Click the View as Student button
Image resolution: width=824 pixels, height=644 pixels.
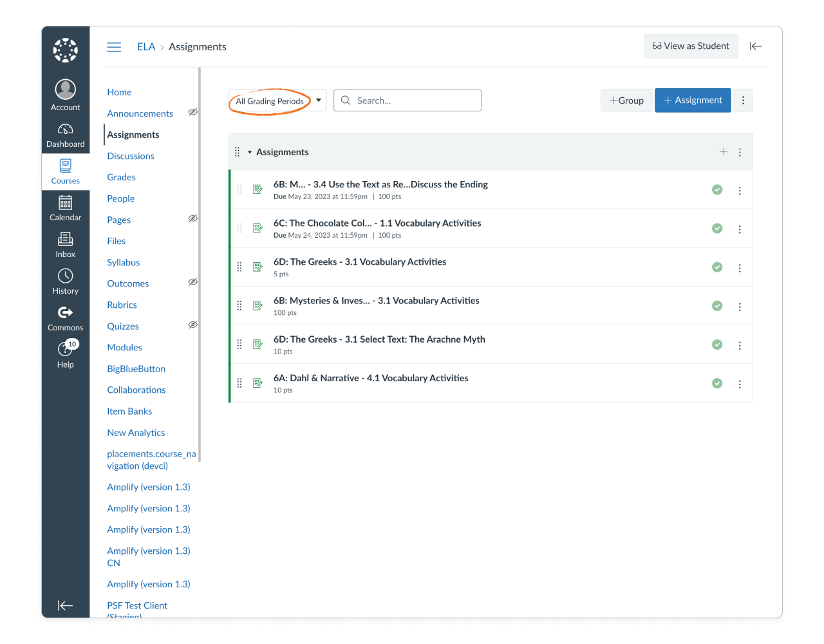click(x=691, y=46)
